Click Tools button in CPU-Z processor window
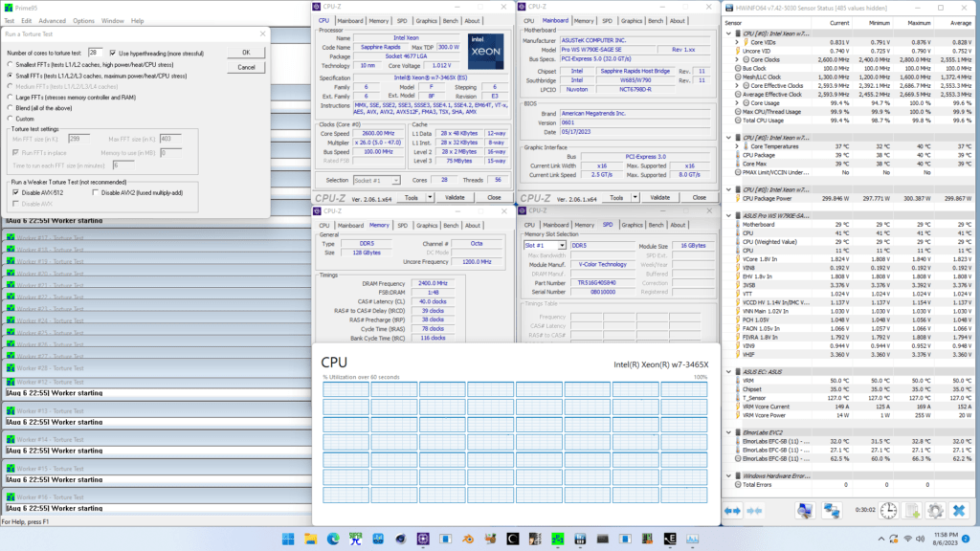980x551 pixels. (411, 197)
